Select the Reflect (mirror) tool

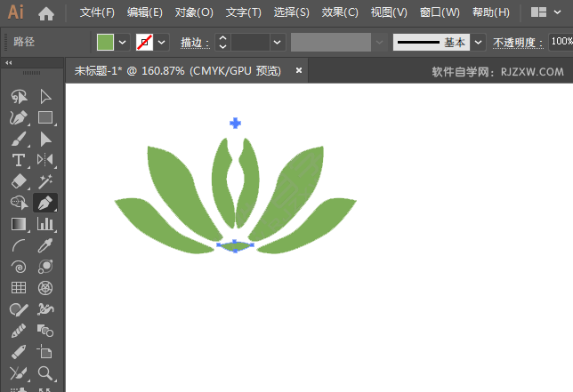tap(45, 160)
